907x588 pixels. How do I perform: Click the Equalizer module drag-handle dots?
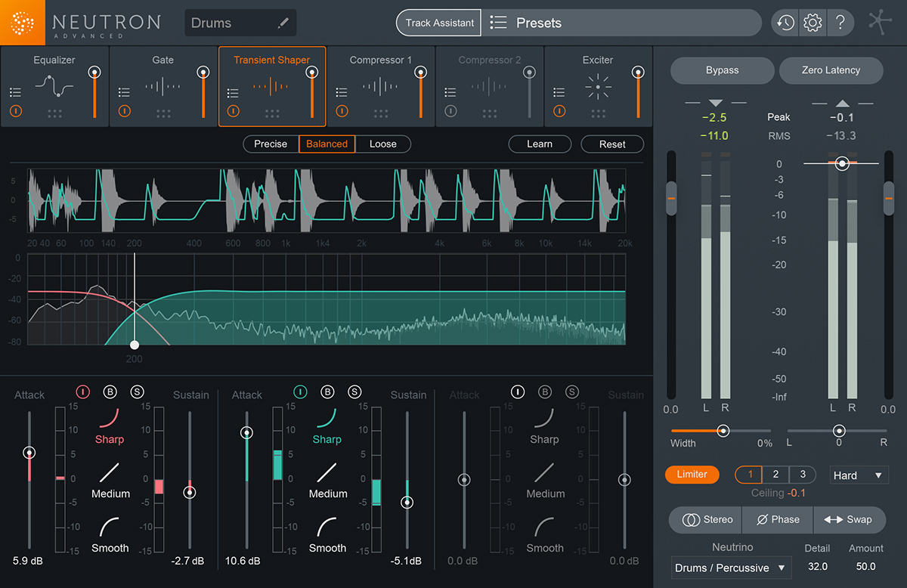point(54,113)
